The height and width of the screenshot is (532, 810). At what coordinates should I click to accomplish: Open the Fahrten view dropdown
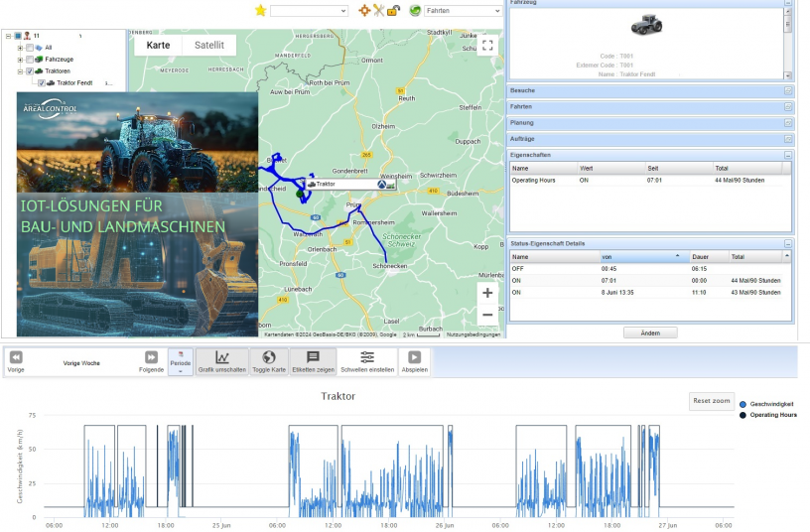pos(463,10)
